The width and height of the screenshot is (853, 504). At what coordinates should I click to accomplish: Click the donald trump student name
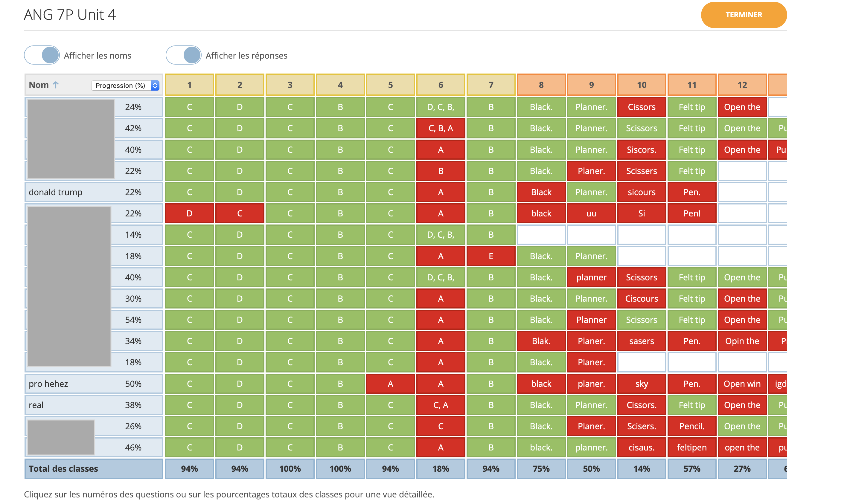55,192
